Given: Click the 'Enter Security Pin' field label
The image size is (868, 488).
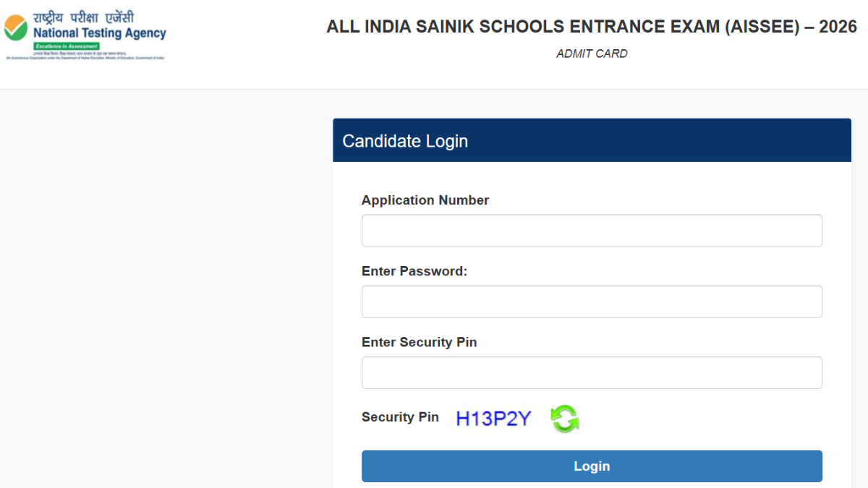Looking at the screenshot, I should 419,342.
